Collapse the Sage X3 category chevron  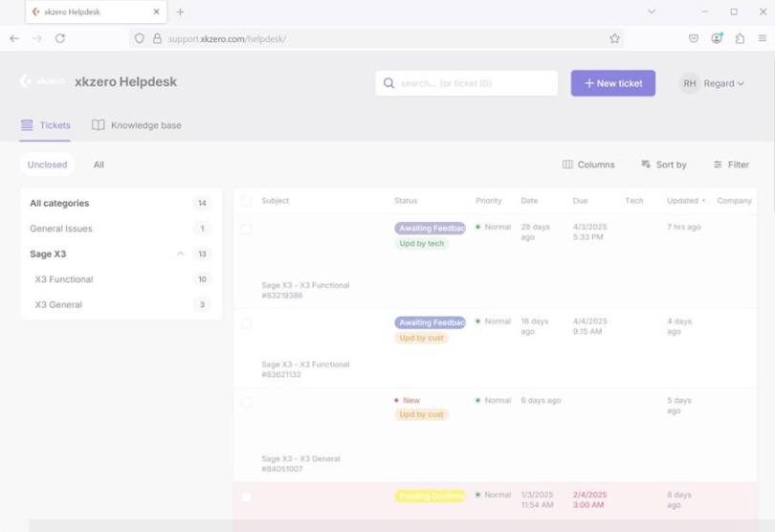[x=181, y=254]
